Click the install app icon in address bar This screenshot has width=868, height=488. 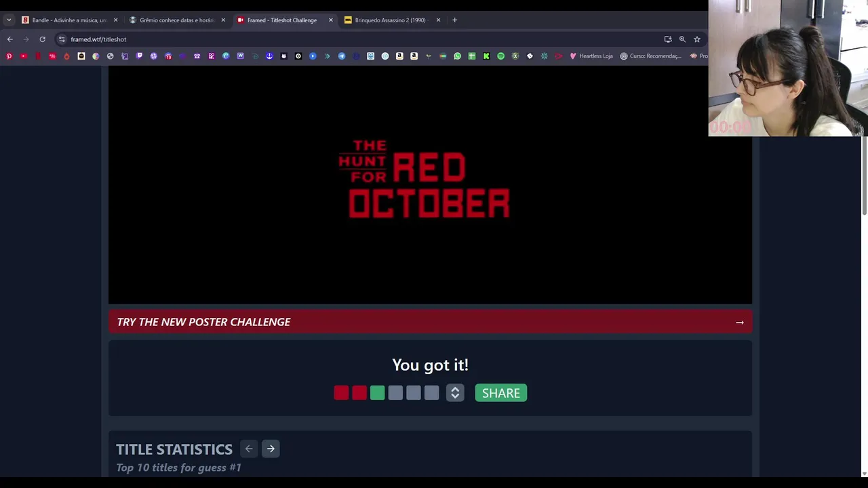click(x=668, y=39)
